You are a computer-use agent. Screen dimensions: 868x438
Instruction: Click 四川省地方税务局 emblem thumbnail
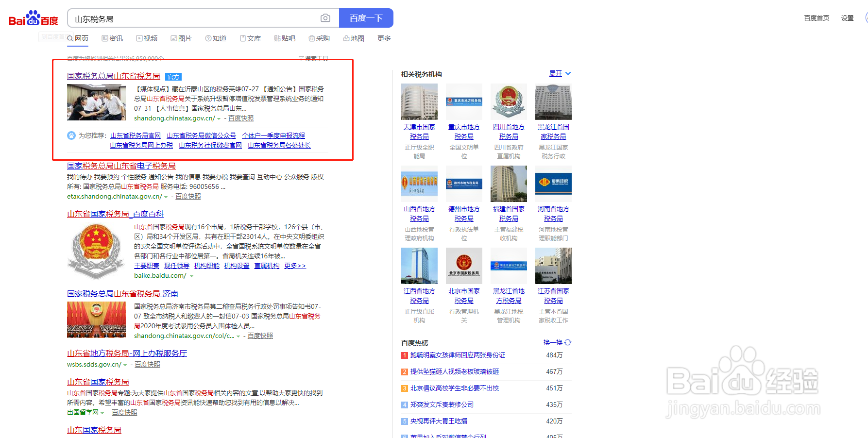509,101
